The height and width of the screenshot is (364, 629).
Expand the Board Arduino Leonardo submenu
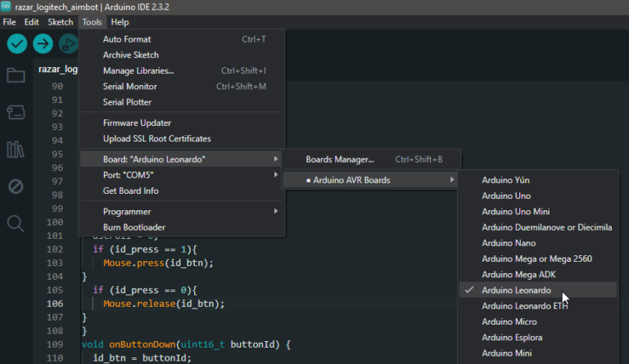182,160
